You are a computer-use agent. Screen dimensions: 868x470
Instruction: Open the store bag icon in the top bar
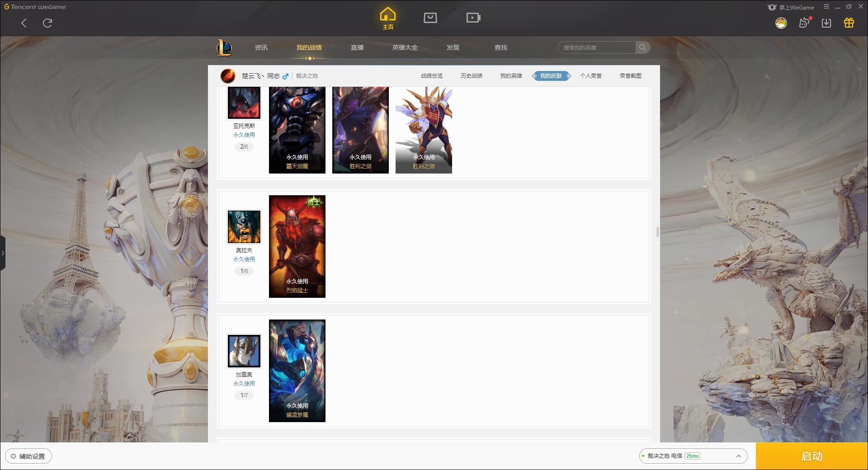[x=430, y=18]
